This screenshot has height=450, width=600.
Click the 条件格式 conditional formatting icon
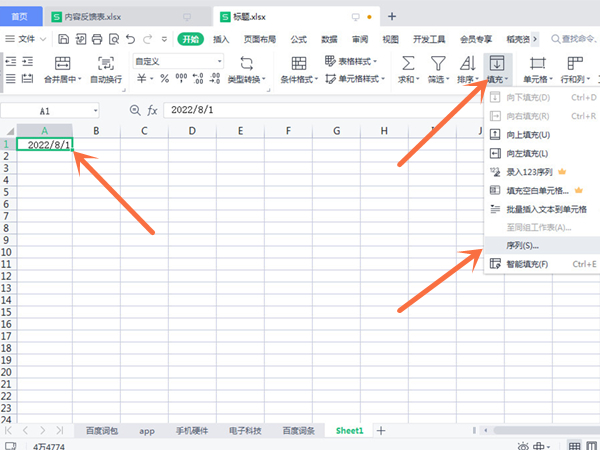click(x=298, y=62)
